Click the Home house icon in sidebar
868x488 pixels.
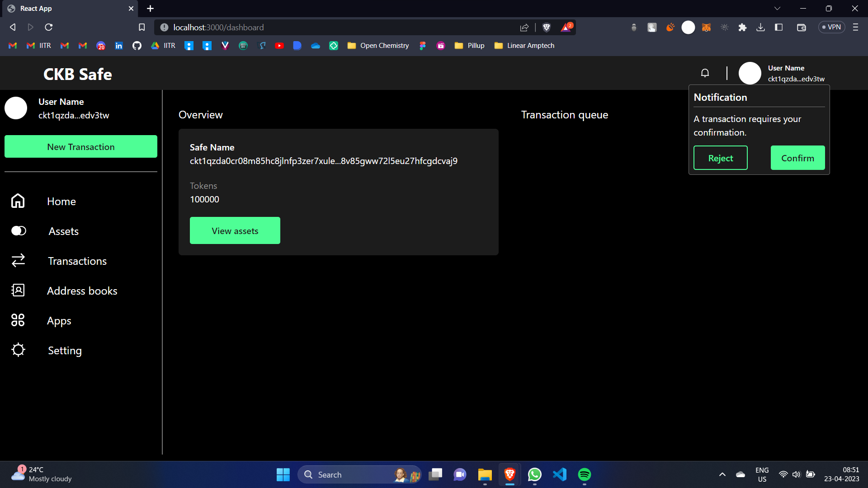click(x=18, y=201)
